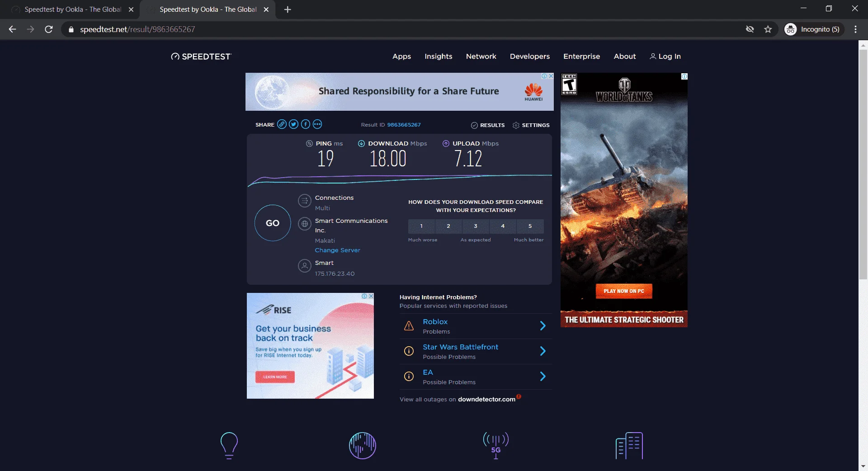
Task: Open the Star Wars Battlefront link
Action: [x=461, y=347]
